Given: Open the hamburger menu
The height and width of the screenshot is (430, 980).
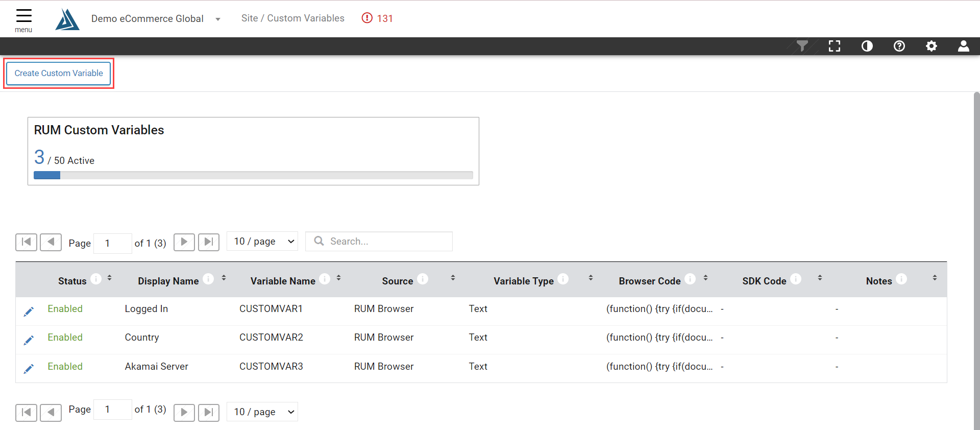Looking at the screenshot, I should (x=23, y=19).
